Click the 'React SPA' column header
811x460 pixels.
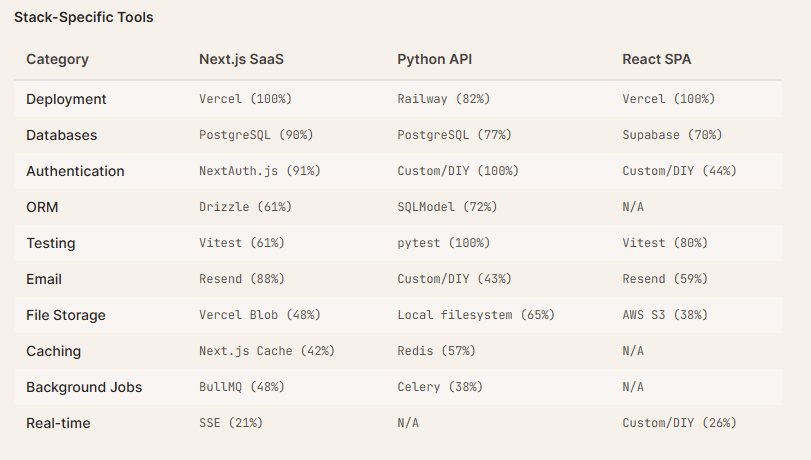pyautogui.click(x=656, y=60)
